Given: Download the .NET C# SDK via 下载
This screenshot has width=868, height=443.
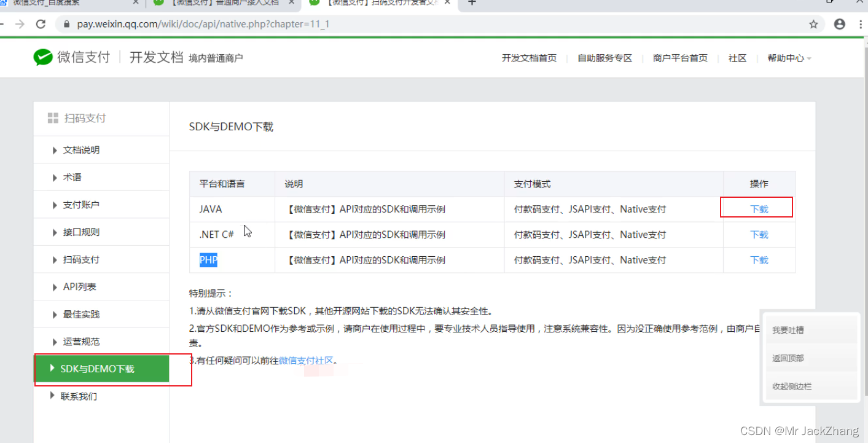Looking at the screenshot, I should [759, 235].
